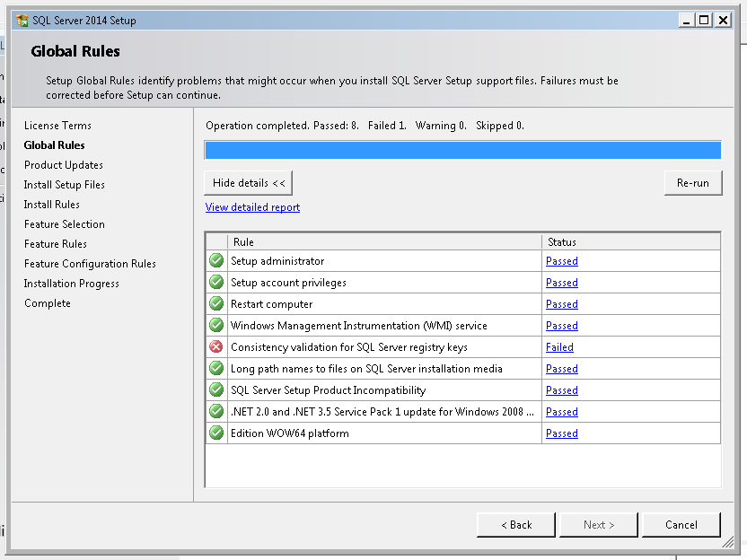747x560 pixels.
Task: Click the window resize grip corner
Action: [x=727, y=542]
